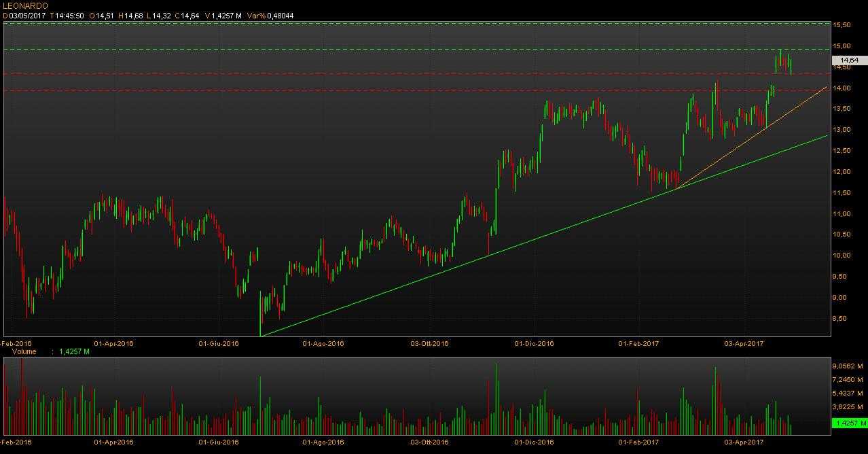This screenshot has width=868, height=454.
Task: Click 01-Dic-2016 on the bottom volume date axis
Action: [x=534, y=442]
